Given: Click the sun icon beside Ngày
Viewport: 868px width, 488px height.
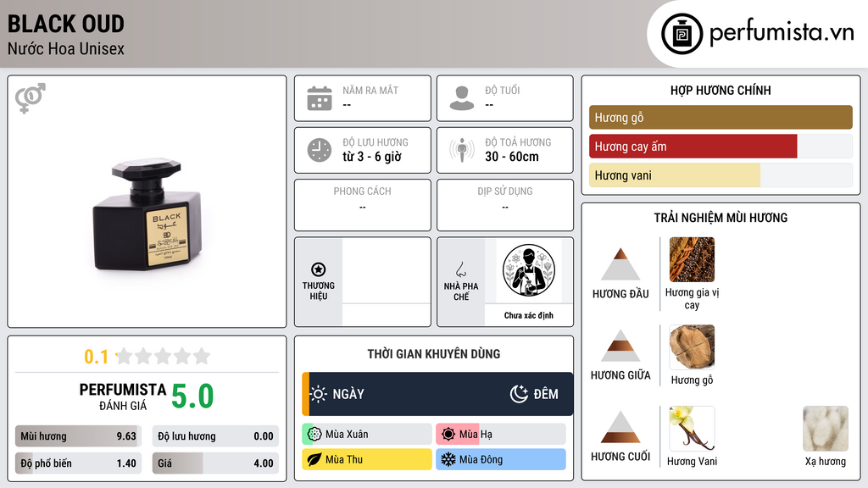Looking at the screenshot, I should (319, 394).
